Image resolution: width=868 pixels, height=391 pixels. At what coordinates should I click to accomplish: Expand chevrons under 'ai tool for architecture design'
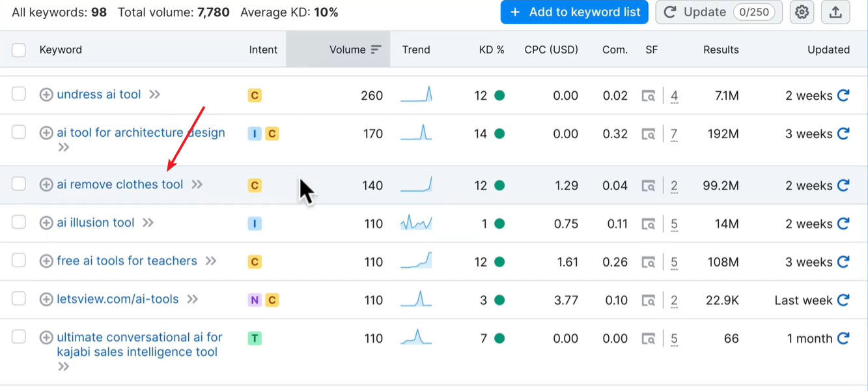pos(63,147)
